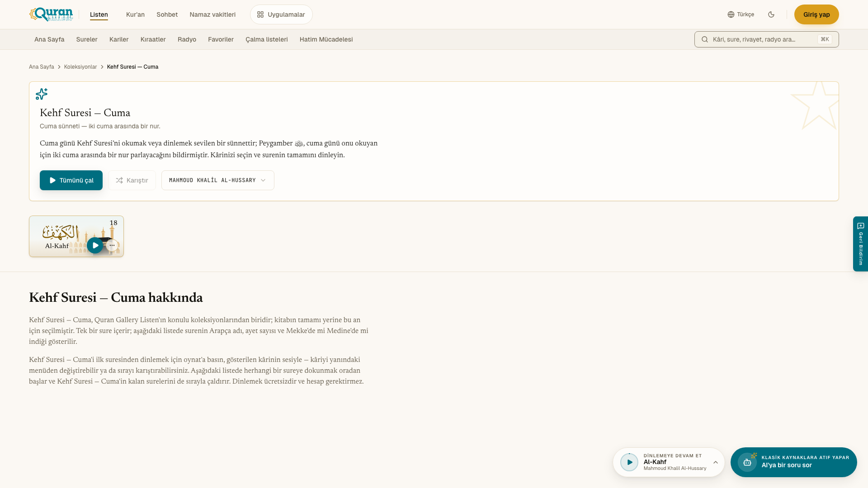Toggle dark mode moon icon

coord(771,14)
